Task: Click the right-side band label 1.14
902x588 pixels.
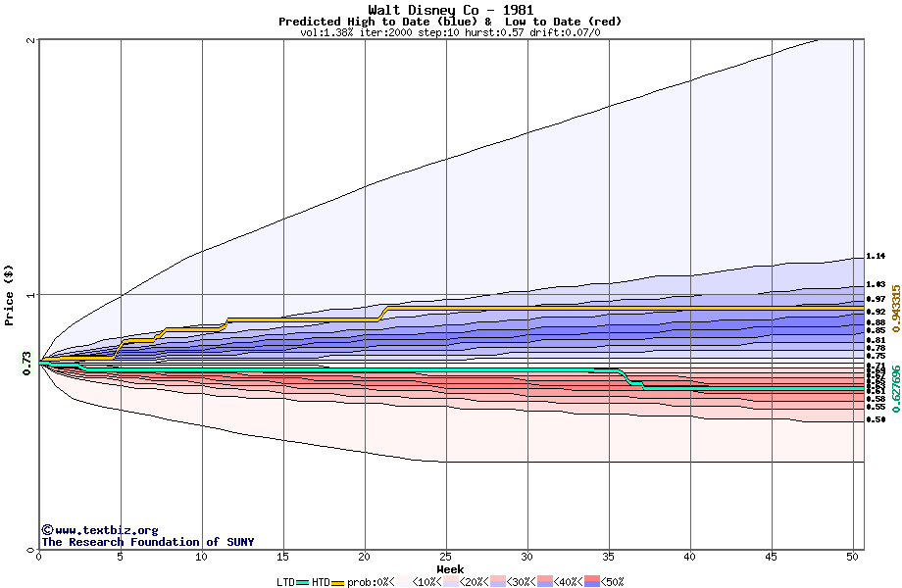Action: pos(876,256)
